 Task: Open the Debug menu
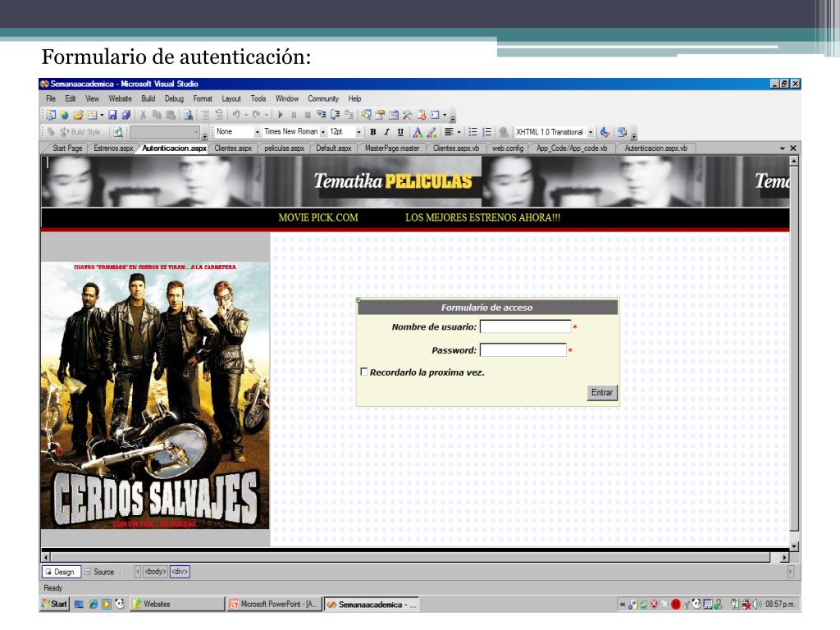pos(174,98)
